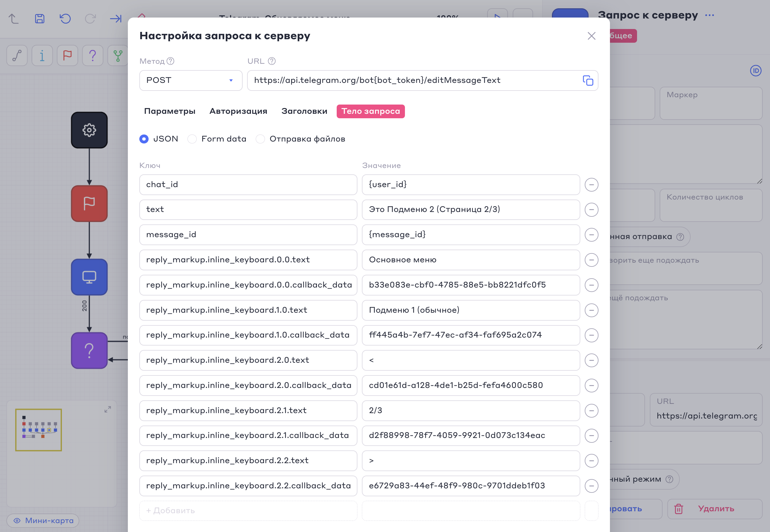Edit the {message_id} value field
Screen dimensions: 770x532
(x=471, y=235)
